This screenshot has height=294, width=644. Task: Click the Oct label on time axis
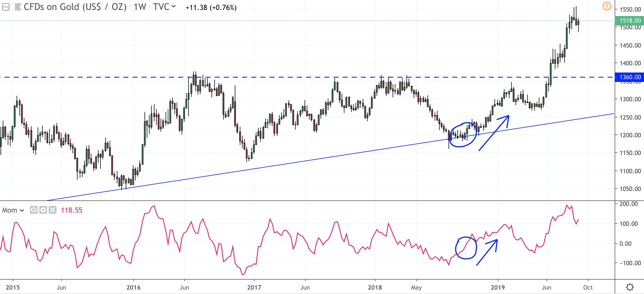(x=588, y=287)
